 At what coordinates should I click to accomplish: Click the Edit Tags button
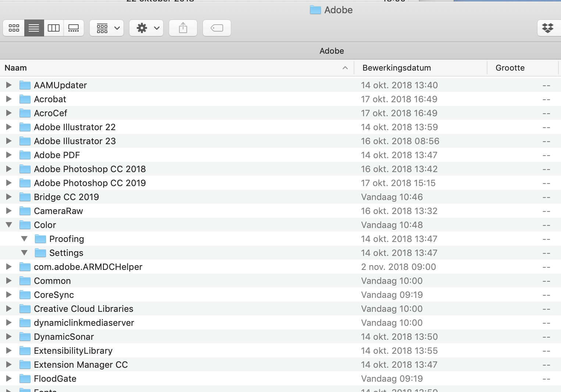click(x=217, y=28)
